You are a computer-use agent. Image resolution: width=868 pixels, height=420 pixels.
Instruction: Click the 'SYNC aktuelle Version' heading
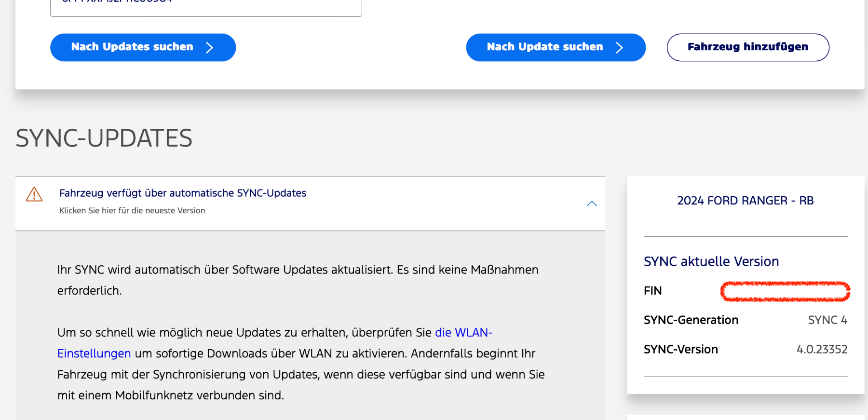tap(711, 261)
